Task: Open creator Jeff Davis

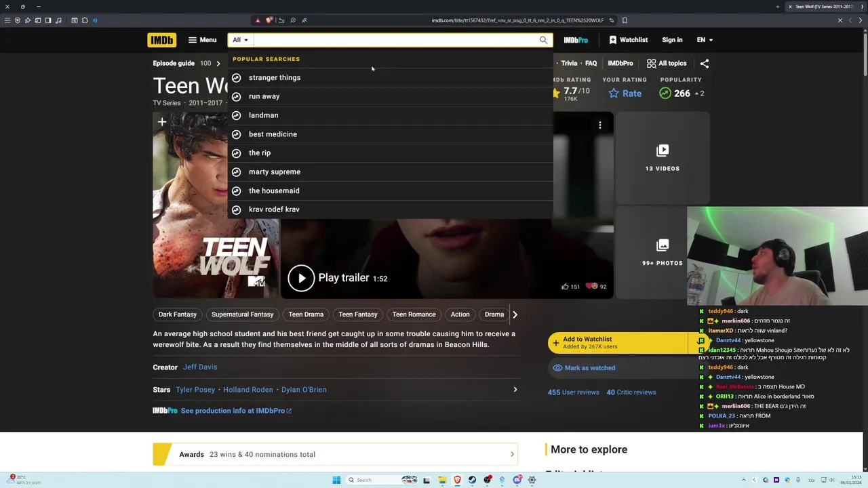Action: click(200, 367)
